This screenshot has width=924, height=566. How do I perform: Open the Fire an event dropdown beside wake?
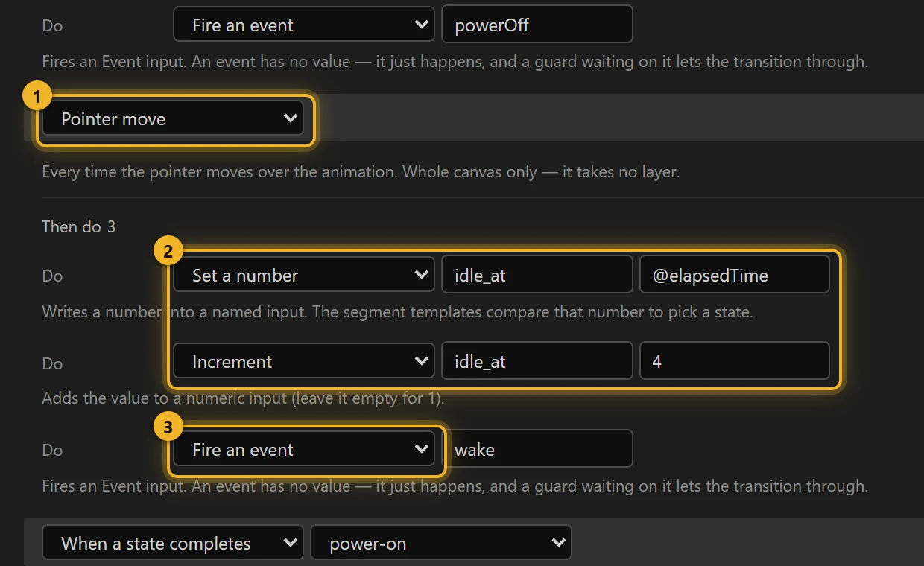click(304, 449)
